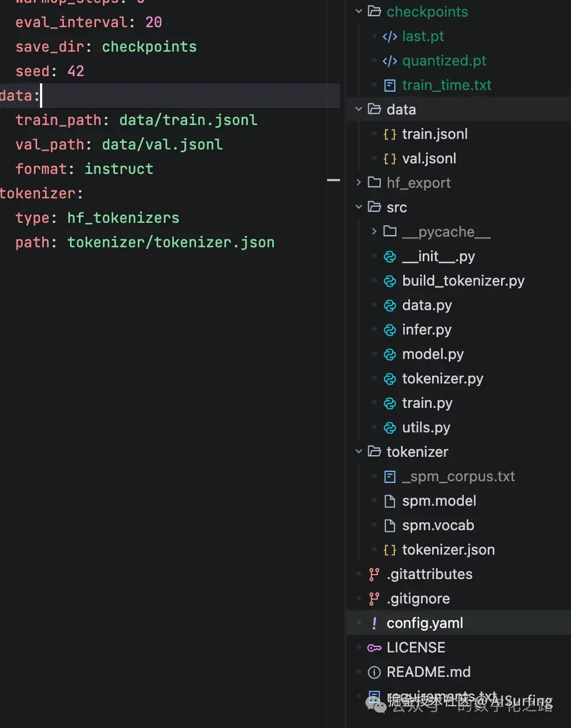Click the checkpoints open-folder icon
The width and height of the screenshot is (571, 728).
tap(374, 11)
